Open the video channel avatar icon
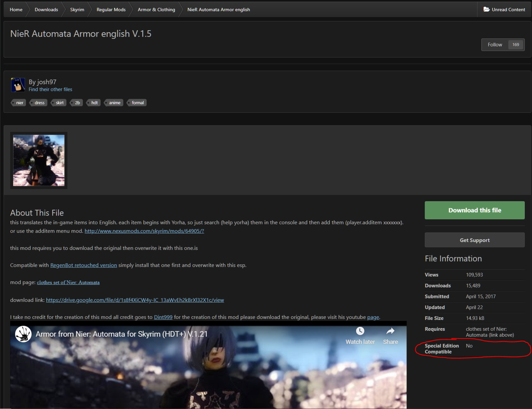The image size is (532, 409). tap(23, 334)
